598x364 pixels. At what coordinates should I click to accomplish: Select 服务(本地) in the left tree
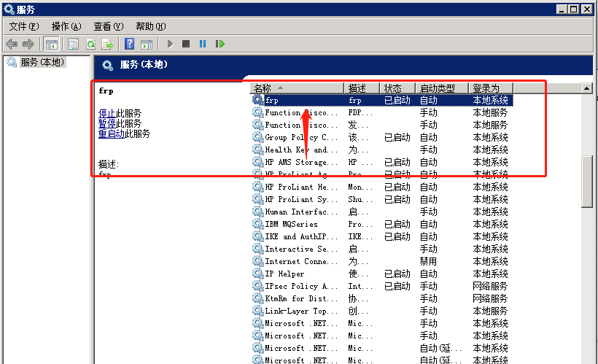point(42,63)
